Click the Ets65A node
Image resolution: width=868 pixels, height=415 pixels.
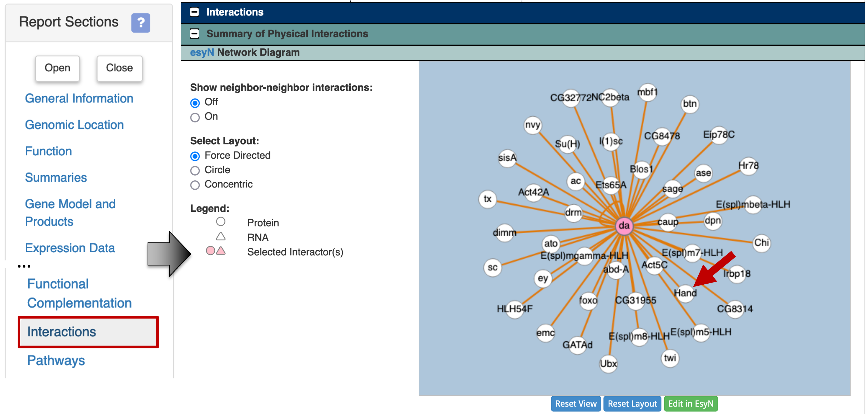(x=611, y=185)
